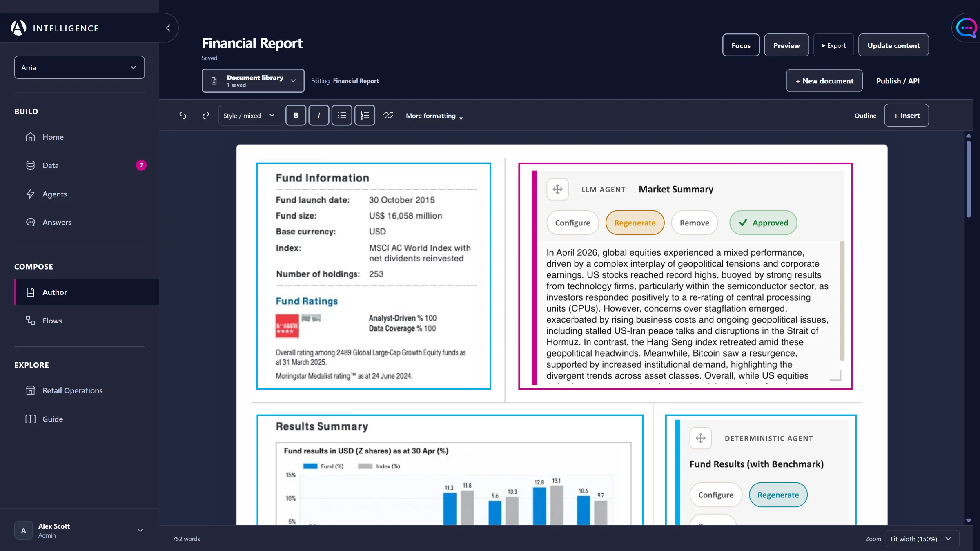Open the Agents section in sidebar
Image resolution: width=980 pixels, height=551 pixels.
(54, 194)
